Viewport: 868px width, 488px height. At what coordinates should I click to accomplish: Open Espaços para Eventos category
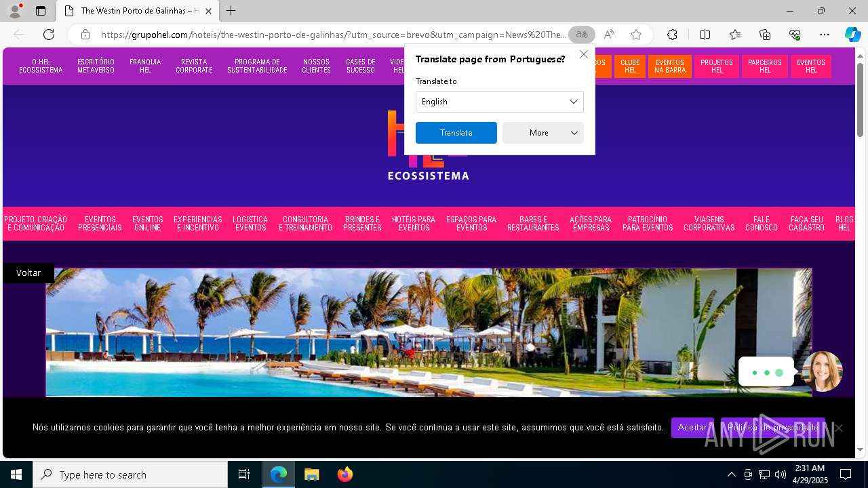(471, 224)
